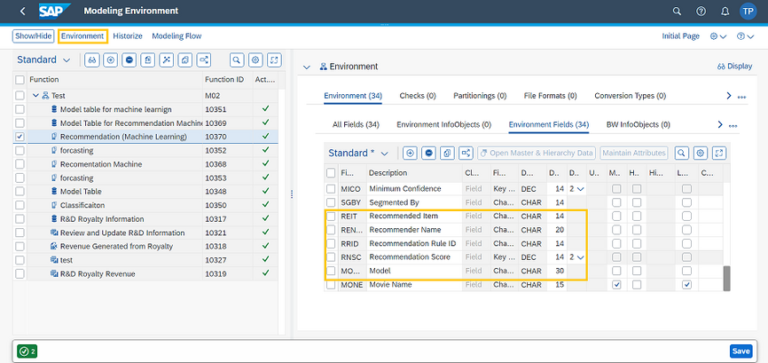Switch to the BW InfoObjects (0) tab
768x363 pixels.
click(x=638, y=125)
